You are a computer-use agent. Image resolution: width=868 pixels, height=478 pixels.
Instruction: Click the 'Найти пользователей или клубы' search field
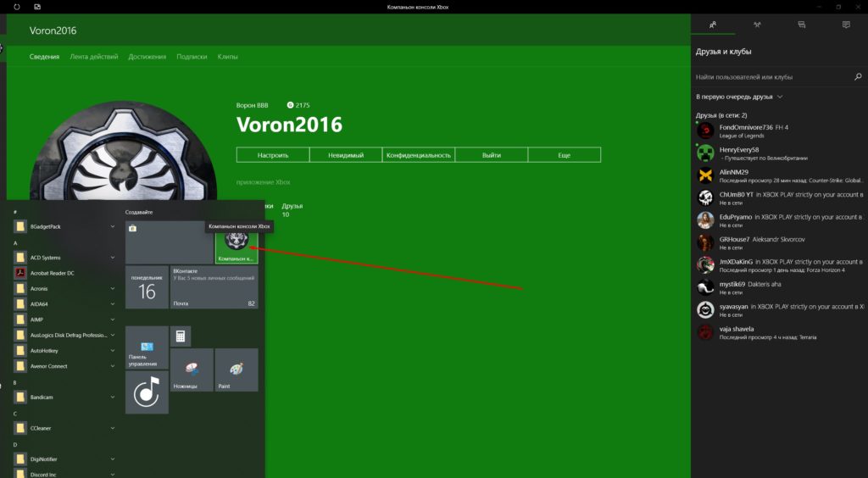(x=772, y=77)
